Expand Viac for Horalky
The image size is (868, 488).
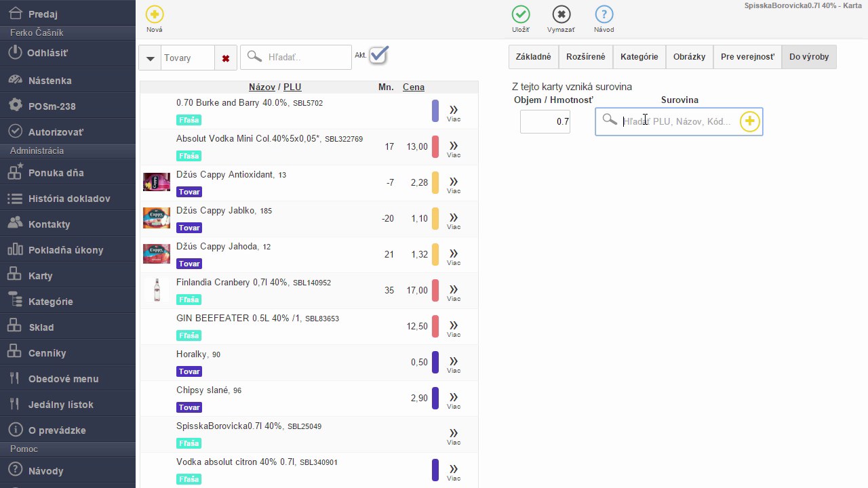pyautogui.click(x=454, y=364)
